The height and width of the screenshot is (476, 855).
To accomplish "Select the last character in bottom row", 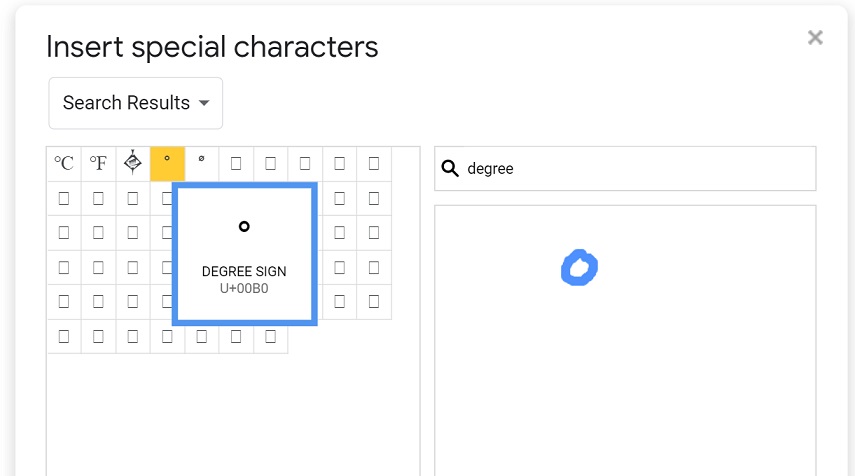I will point(270,337).
